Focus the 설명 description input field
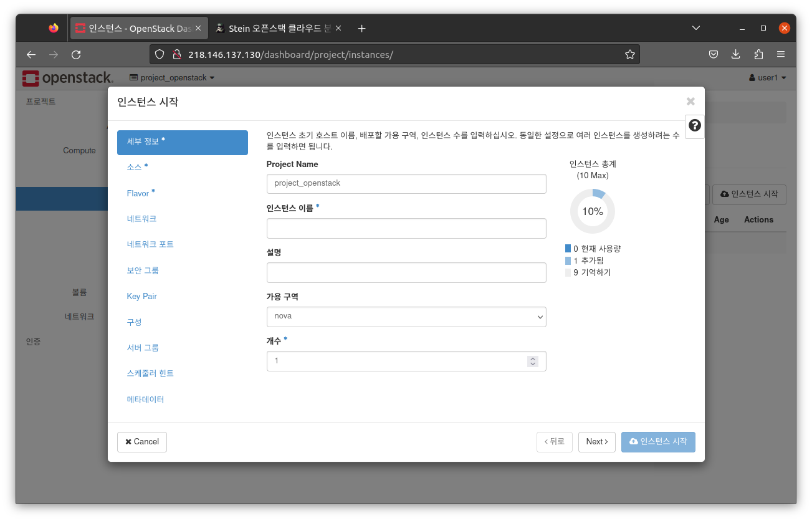812x521 pixels. click(406, 272)
